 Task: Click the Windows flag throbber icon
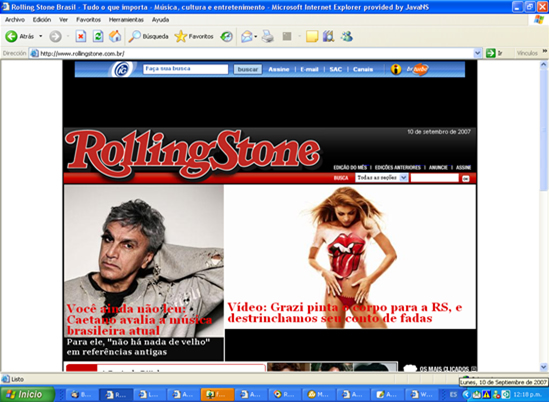click(x=538, y=20)
